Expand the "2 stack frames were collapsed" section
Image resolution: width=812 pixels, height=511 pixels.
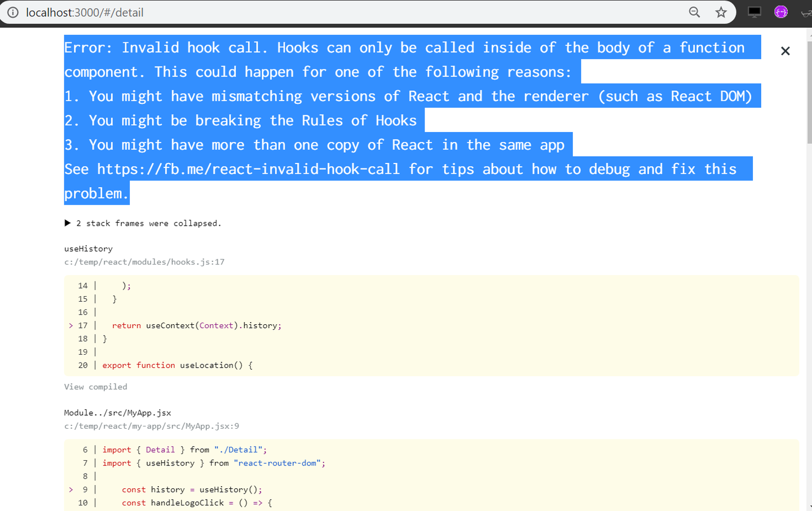(149, 223)
